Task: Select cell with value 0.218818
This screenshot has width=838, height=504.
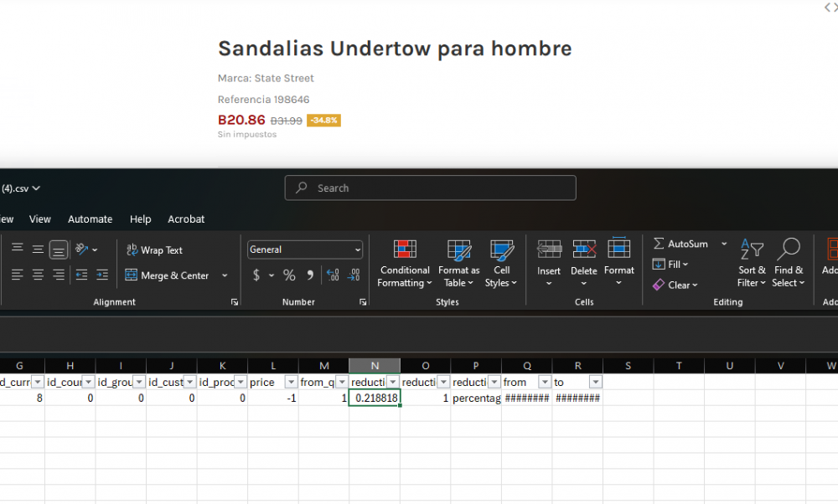Action: (x=375, y=399)
